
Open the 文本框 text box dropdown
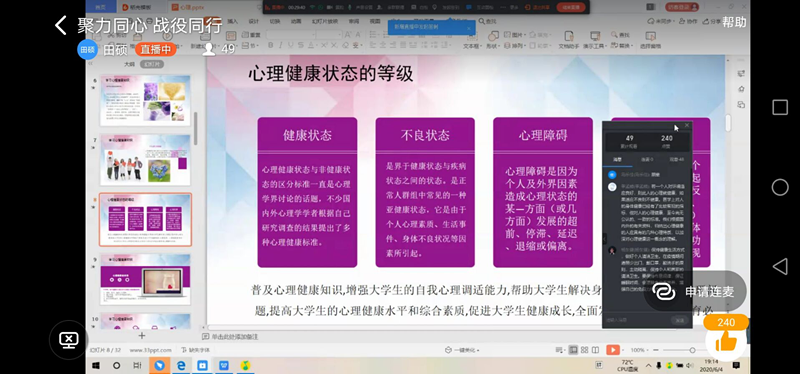pos(471,46)
